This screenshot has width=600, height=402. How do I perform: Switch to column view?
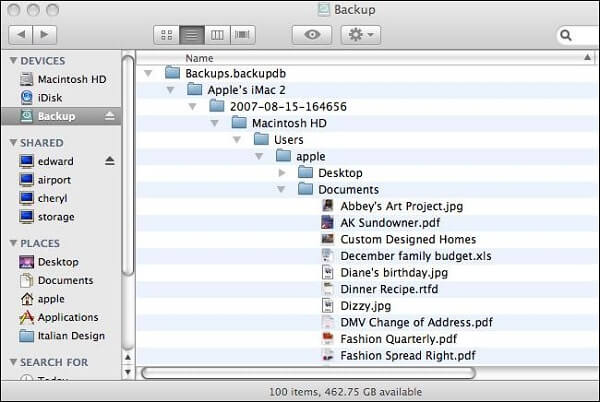217,35
